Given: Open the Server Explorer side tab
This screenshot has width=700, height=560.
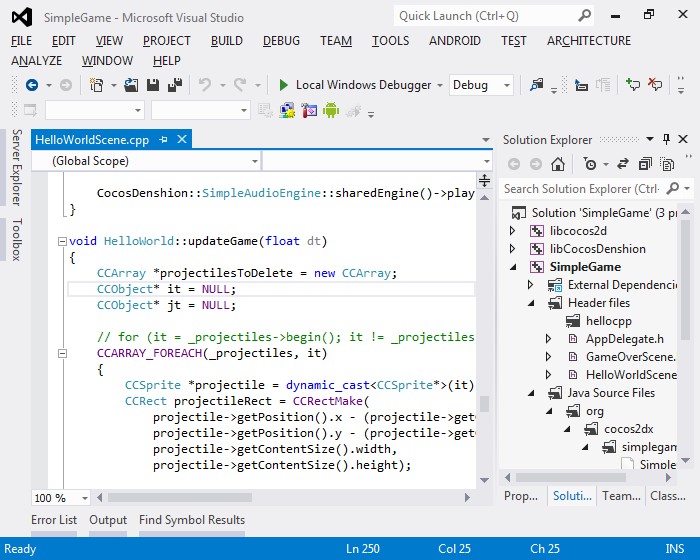Looking at the screenshot, I should click(x=17, y=167).
